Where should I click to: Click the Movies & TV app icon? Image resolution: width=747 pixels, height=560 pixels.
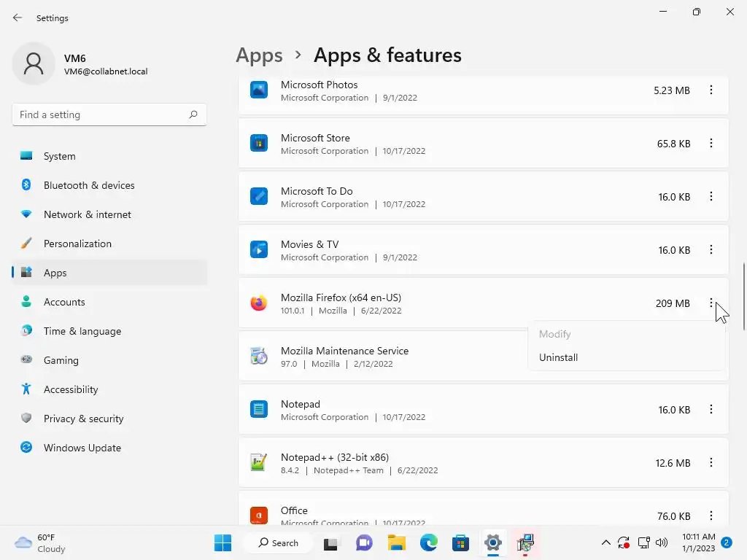coord(259,249)
